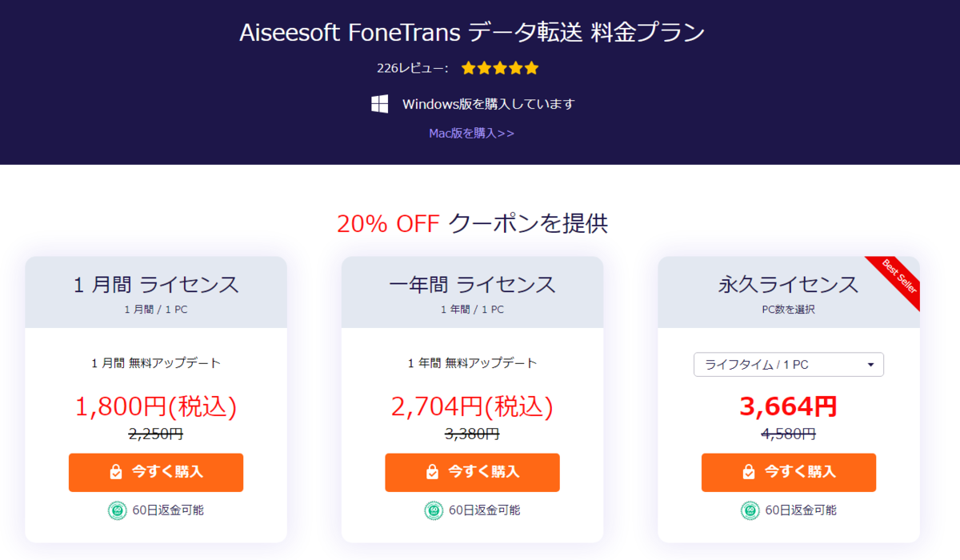This screenshot has width=960, height=560.
Task: Click the 60-day refund badge under 1-year plan
Action: click(434, 510)
